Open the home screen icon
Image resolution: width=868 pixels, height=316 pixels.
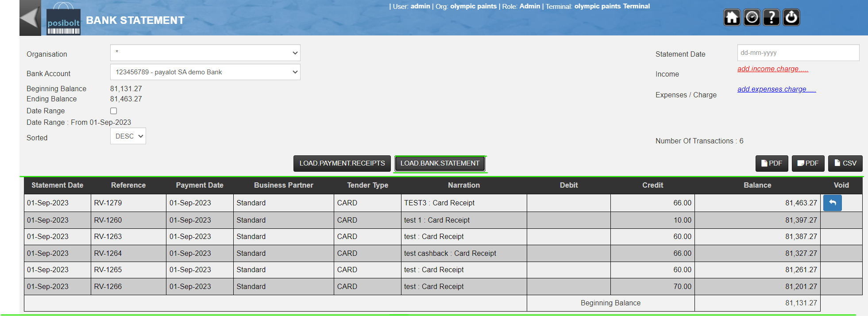(x=732, y=18)
